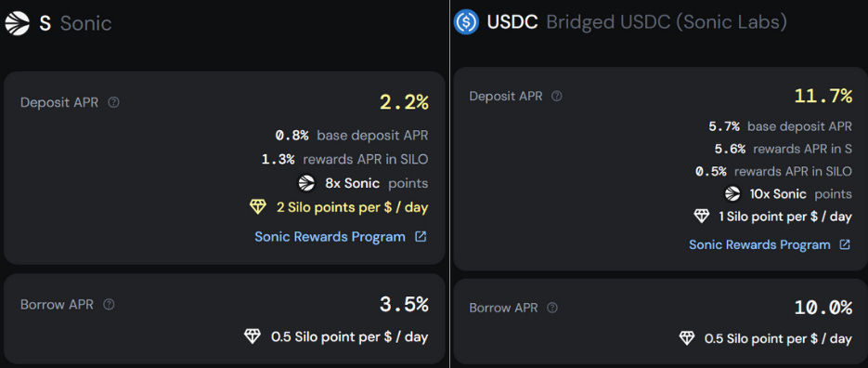Click the 11.7% USDC deposit APR value

(823, 96)
